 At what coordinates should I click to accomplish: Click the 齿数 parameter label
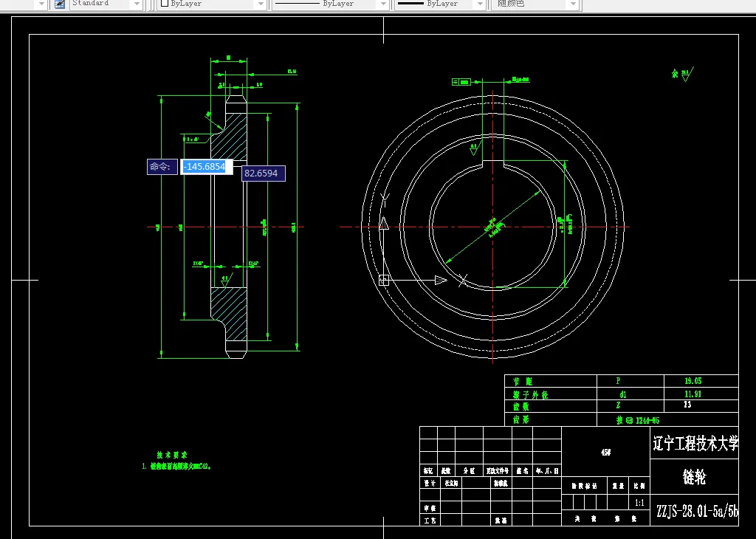tap(521, 407)
